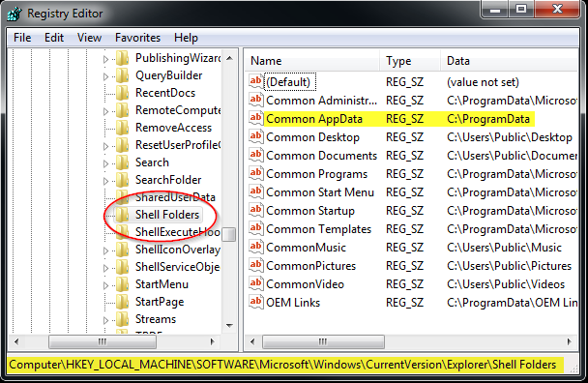
Task: Click the values pane's right scroll arrow
Action: [x=570, y=341]
